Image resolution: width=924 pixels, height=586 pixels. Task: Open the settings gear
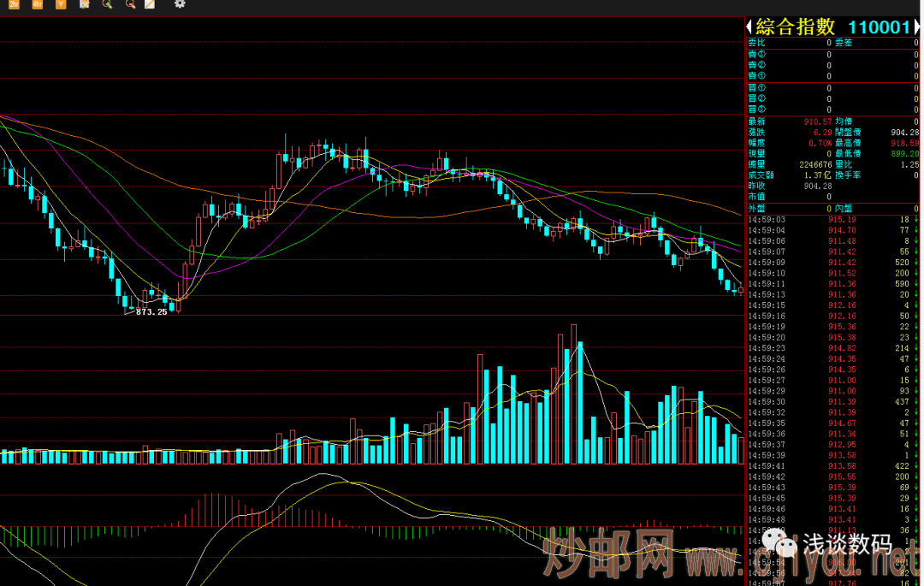coord(180,4)
